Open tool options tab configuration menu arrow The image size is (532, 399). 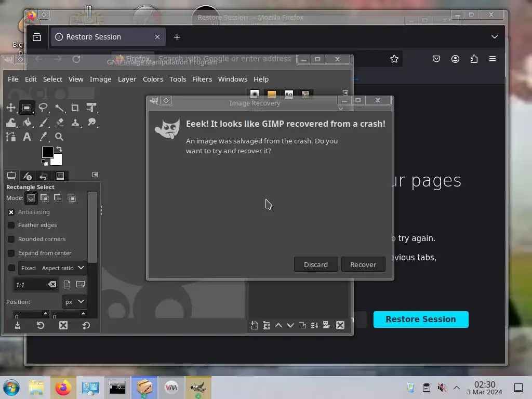95,175
